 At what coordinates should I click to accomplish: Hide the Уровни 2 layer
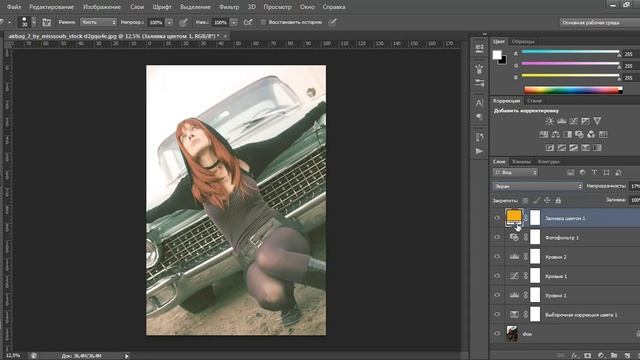(497, 256)
